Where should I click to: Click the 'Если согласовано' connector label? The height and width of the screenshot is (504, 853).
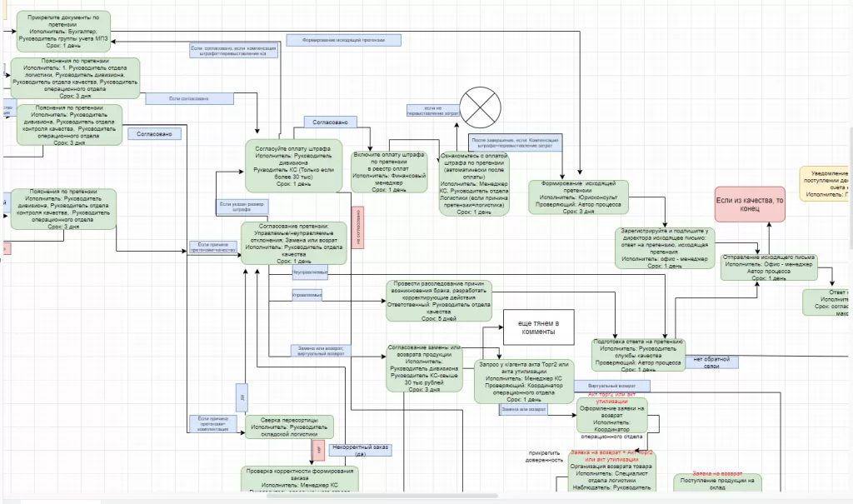click(188, 98)
